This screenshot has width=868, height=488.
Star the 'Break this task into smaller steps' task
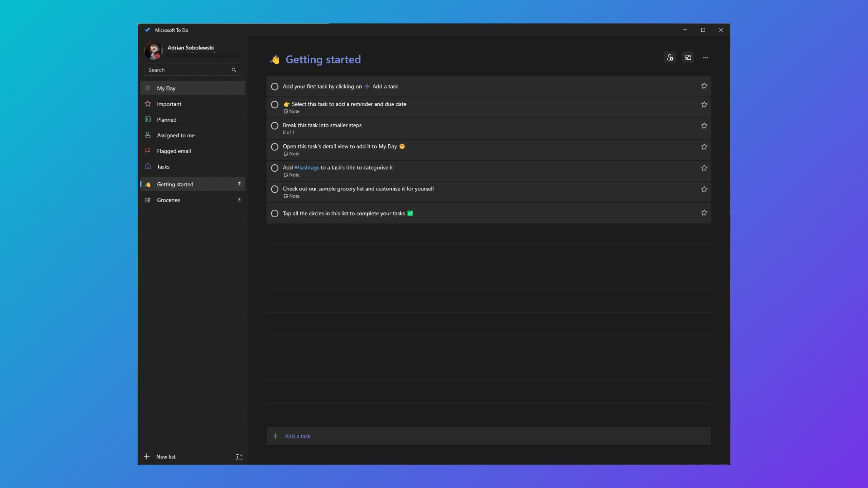tap(704, 125)
